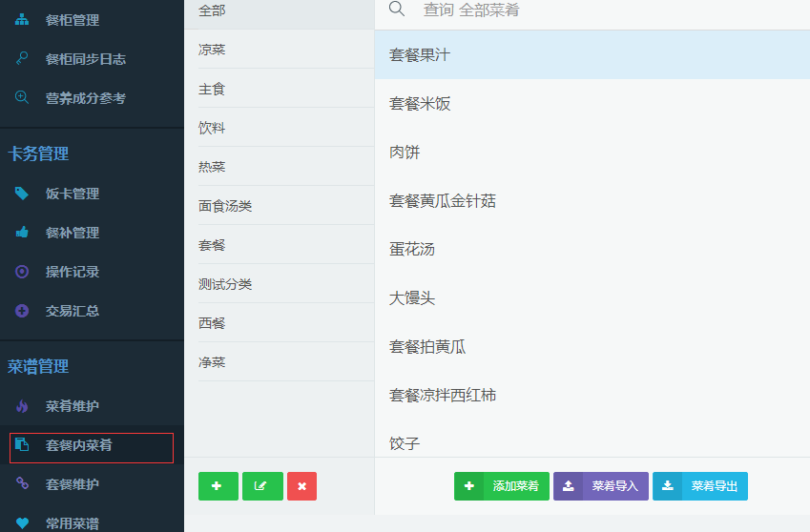Click the thumbs-up icon beside 餐补管理
Screen dimensions: 810x532
click(x=22, y=233)
